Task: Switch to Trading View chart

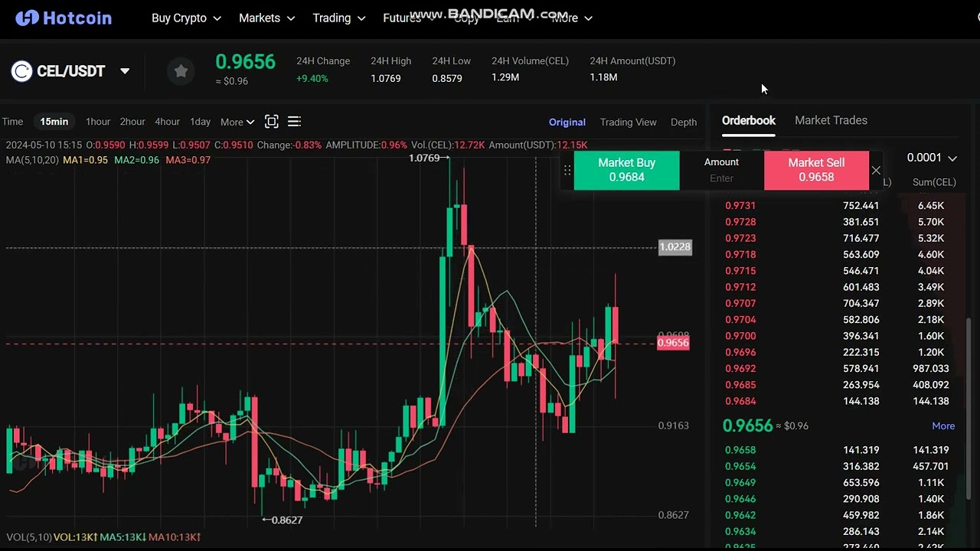Action: pos(628,122)
